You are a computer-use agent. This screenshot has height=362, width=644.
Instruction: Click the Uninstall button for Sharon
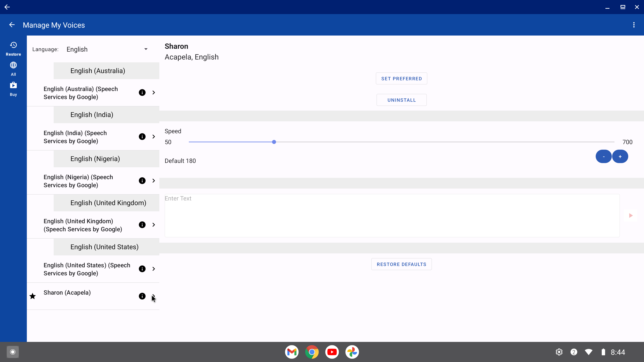tap(401, 100)
